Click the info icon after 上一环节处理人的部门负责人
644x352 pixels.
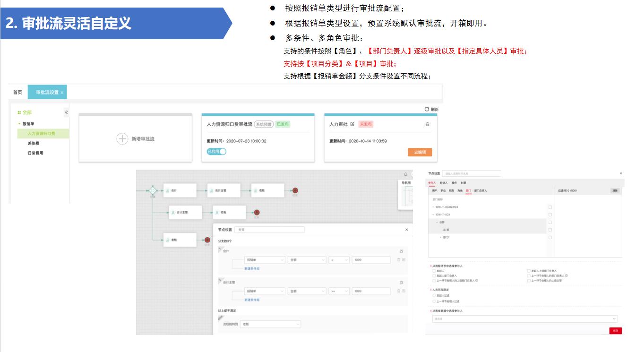pos(567,275)
